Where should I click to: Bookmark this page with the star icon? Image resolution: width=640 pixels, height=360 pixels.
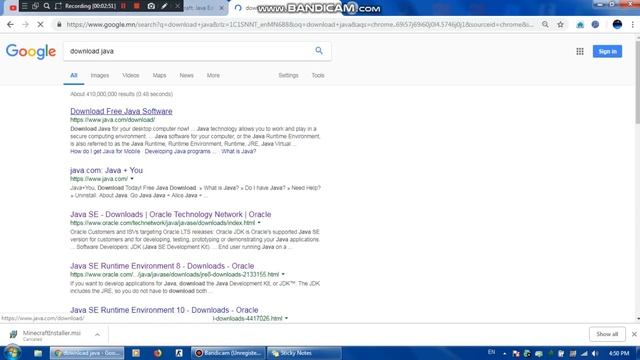560,24
